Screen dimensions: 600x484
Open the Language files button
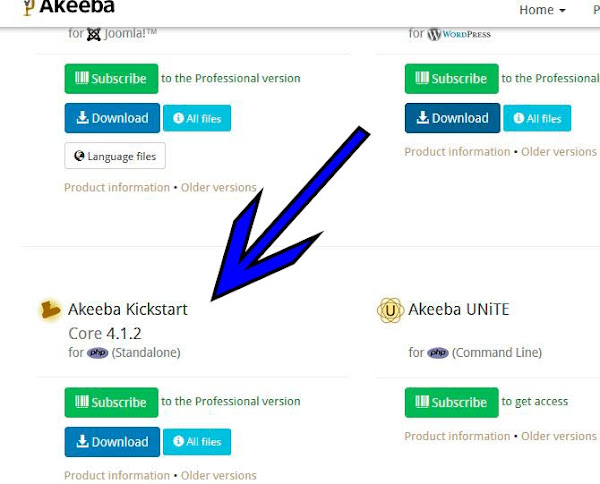coord(115,156)
